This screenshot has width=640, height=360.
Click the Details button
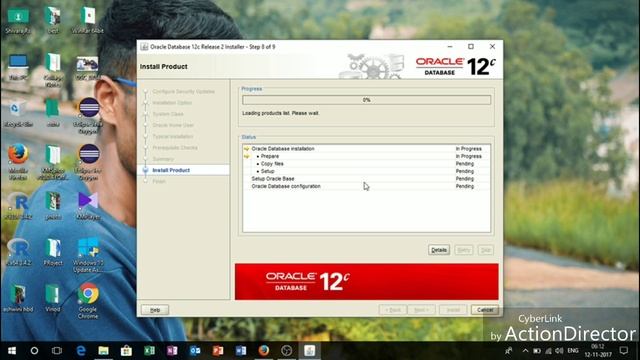pyautogui.click(x=439, y=250)
